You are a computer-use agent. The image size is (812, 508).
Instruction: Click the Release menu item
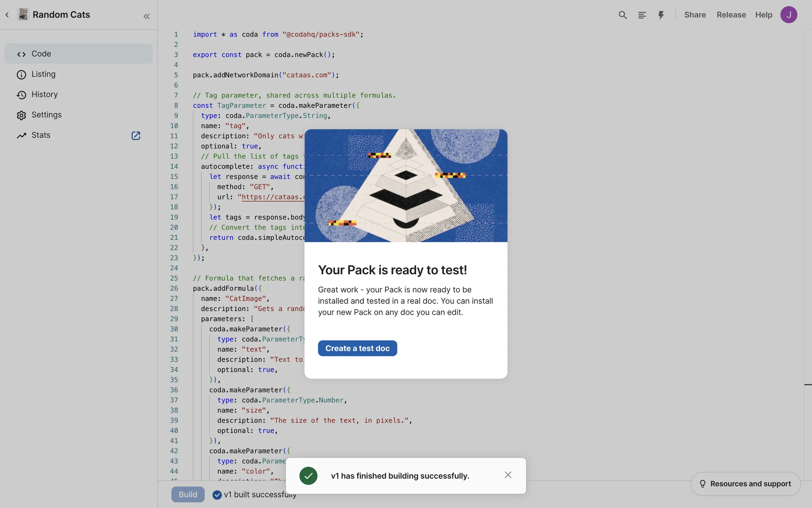731,15
